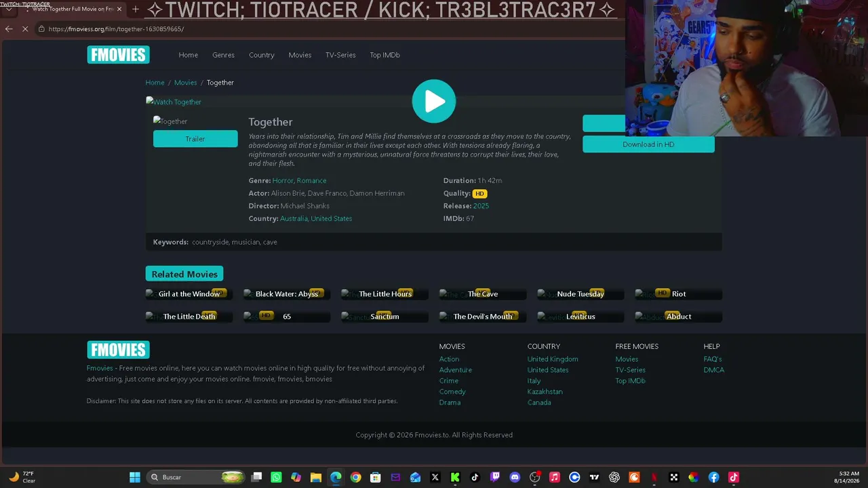Screen dimensions: 868x488
Task: Open the Crime category in the footer
Action: 448,381
